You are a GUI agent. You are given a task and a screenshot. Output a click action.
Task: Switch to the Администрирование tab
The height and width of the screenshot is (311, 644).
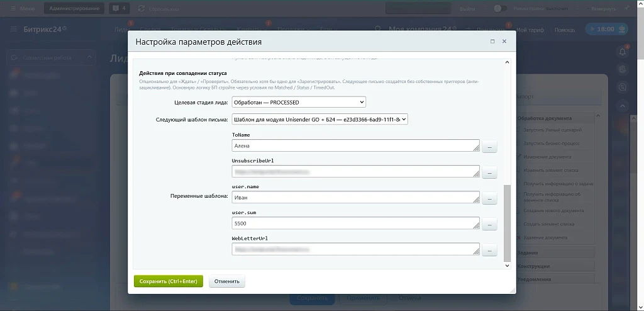[74, 8]
